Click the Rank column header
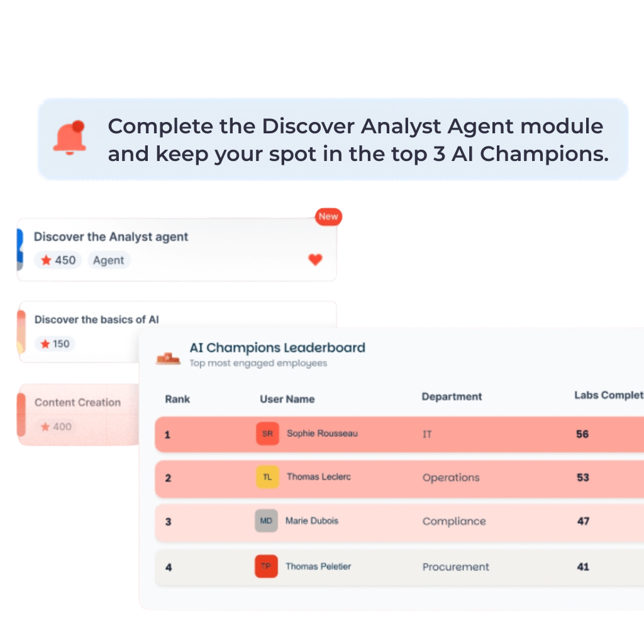 [177, 399]
